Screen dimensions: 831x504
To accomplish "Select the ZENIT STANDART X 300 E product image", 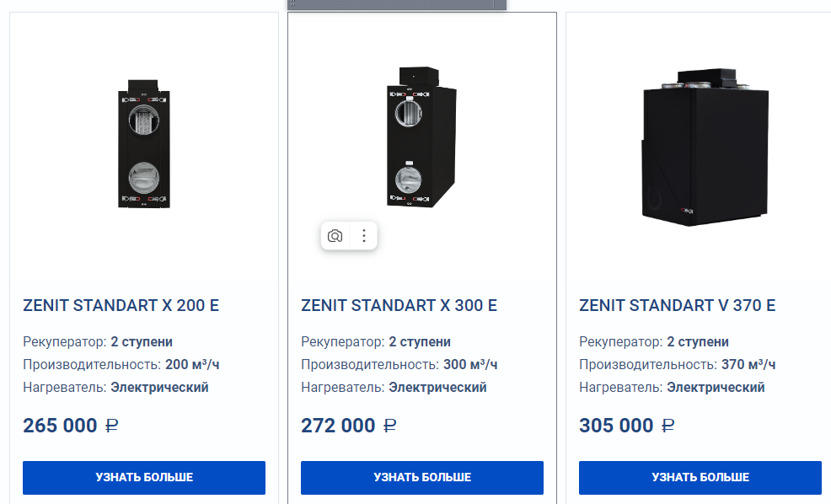I will [x=421, y=137].
